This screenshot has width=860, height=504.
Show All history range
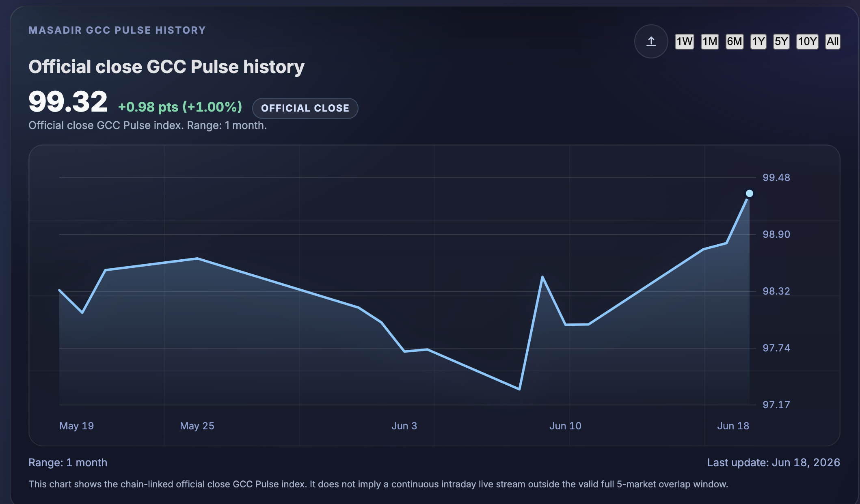pos(832,41)
